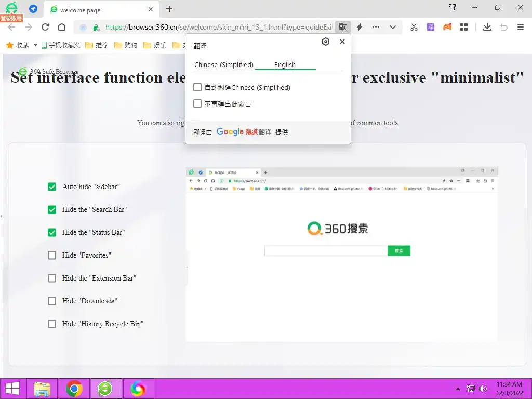Viewport: 532px width, 399px height.
Task: Open the 推荐 bookmark folder
Action: 96,45
